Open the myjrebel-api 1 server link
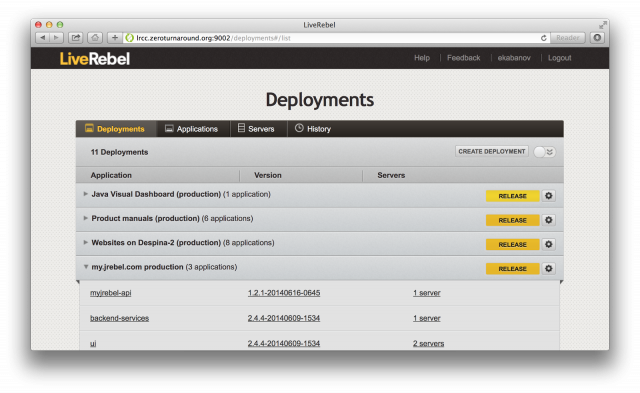This screenshot has height=393, width=640. coord(427,293)
